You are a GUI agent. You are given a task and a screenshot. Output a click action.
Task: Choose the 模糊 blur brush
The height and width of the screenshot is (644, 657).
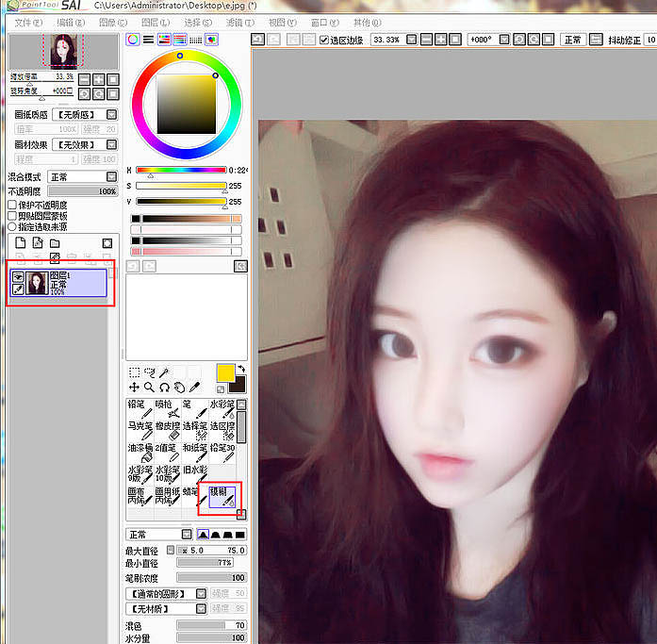[222, 497]
